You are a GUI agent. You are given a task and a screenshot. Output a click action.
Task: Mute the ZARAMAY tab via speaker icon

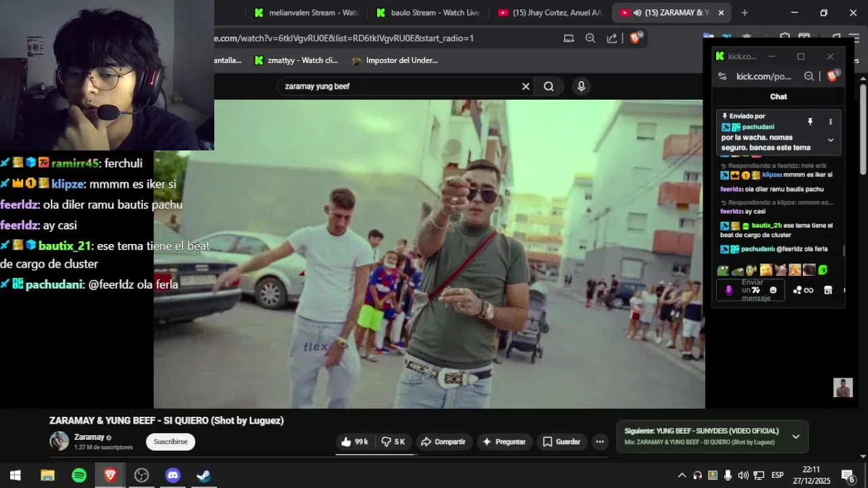pyautogui.click(x=637, y=13)
